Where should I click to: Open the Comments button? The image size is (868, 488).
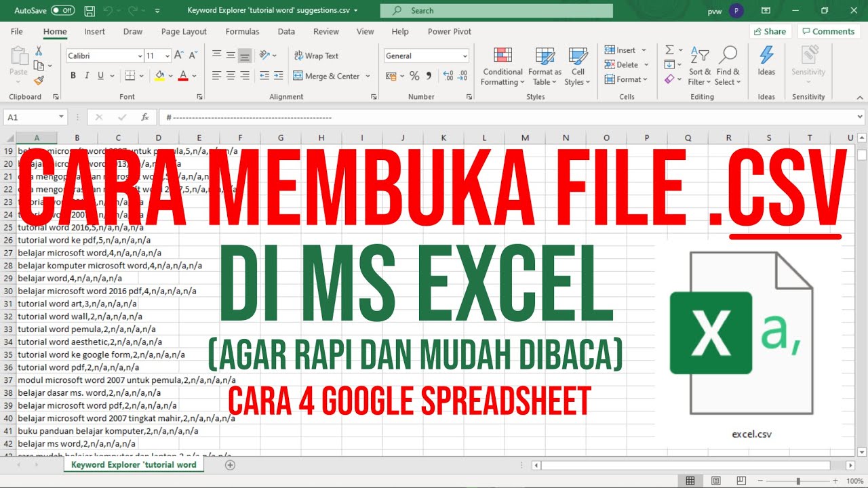click(x=828, y=31)
